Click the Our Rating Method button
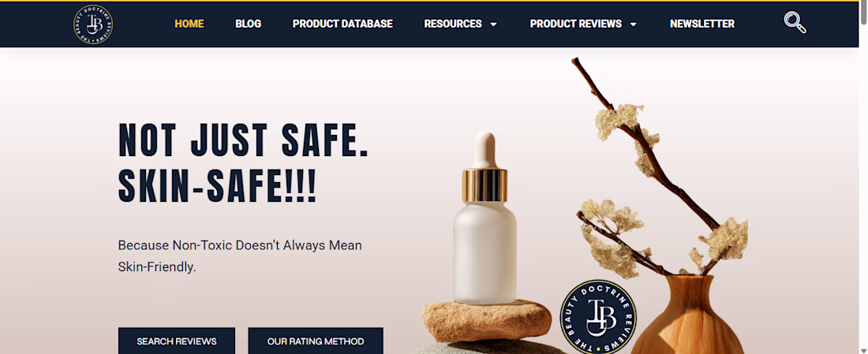 coord(316,341)
